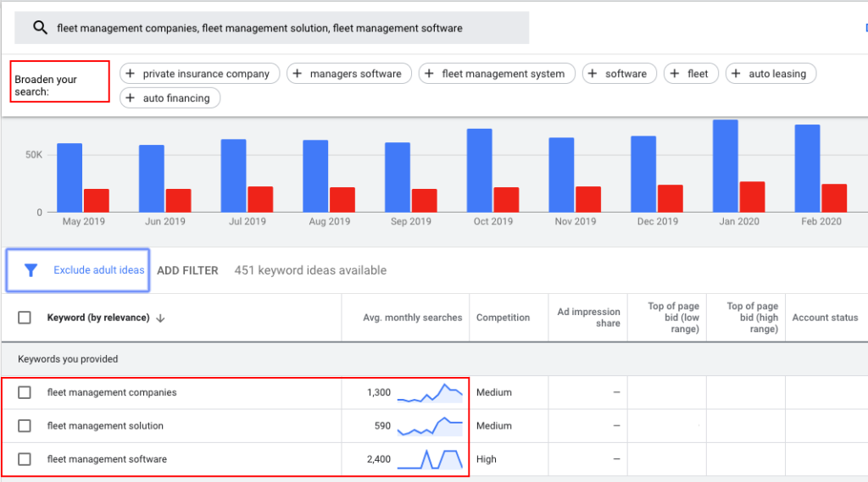The width and height of the screenshot is (868, 482).
Task: Click the blue bar for Jan 2020
Action: point(726,166)
